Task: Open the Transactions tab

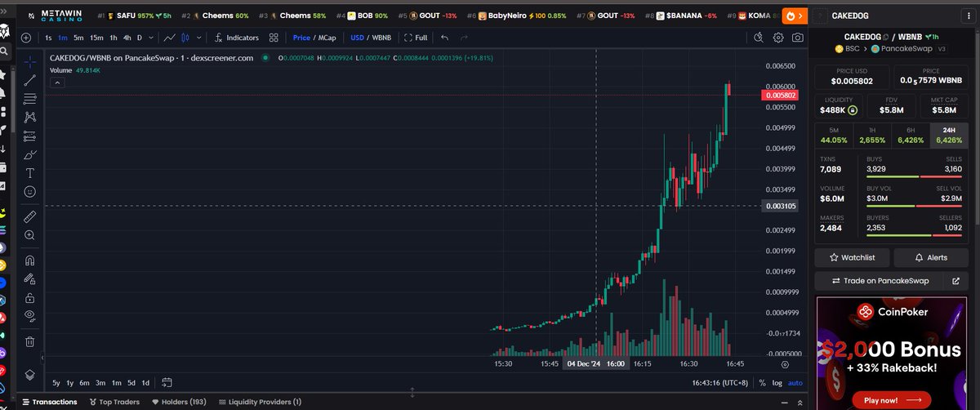Action: pyautogui.click(x=50, y=402)
